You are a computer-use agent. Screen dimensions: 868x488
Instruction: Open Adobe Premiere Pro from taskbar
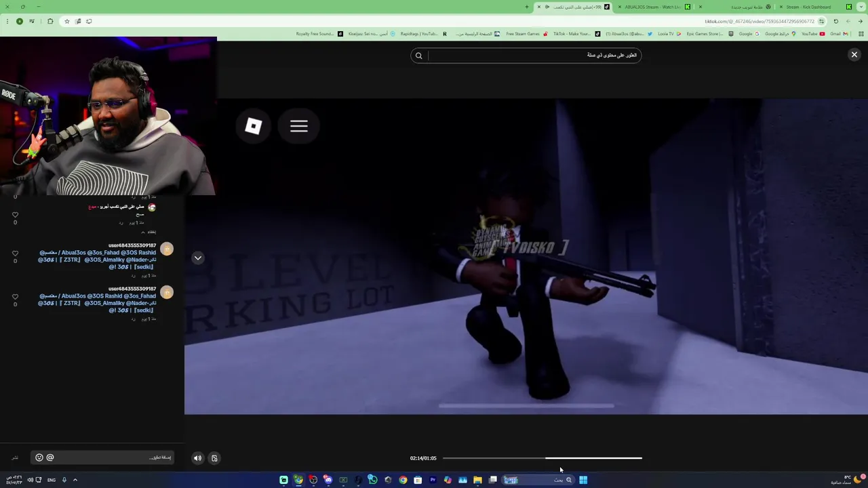pos(433,480)
